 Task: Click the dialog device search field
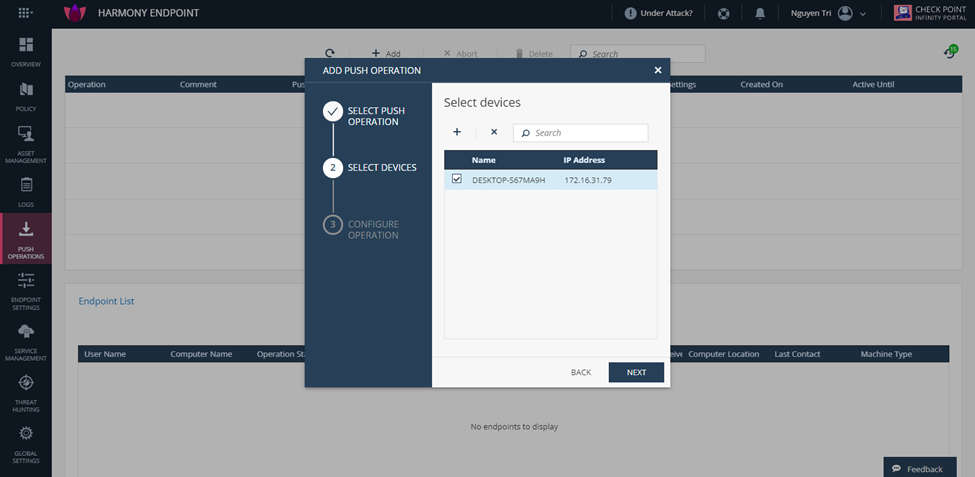580,132
